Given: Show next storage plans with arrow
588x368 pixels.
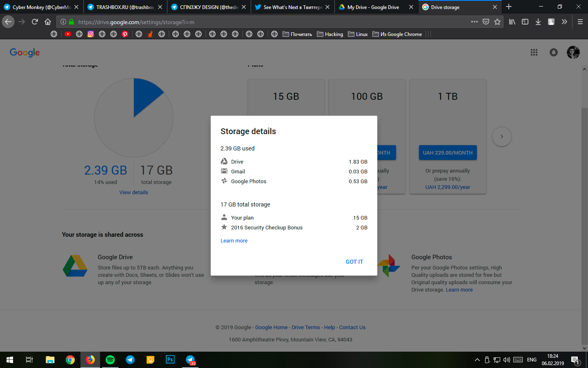Looking at the screenshot, I should point(502,137).
